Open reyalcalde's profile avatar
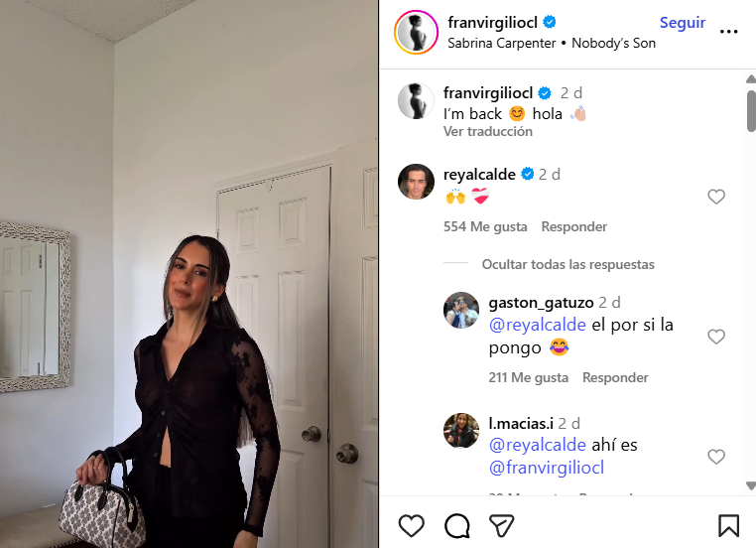756x548 pixels. point(416,182)
